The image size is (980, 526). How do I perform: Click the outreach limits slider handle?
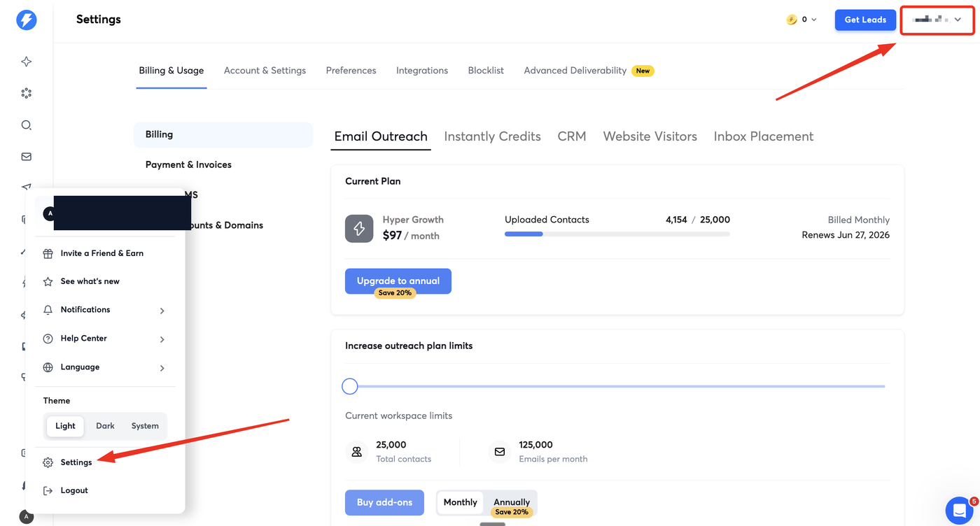pyautogui.click(x=350, y=386)
